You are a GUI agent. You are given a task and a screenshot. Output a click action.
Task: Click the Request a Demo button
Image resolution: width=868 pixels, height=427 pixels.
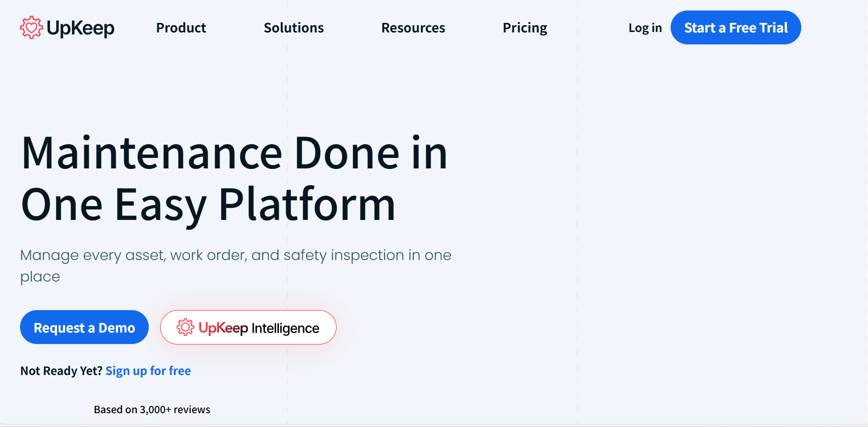[x=84, y=327]
